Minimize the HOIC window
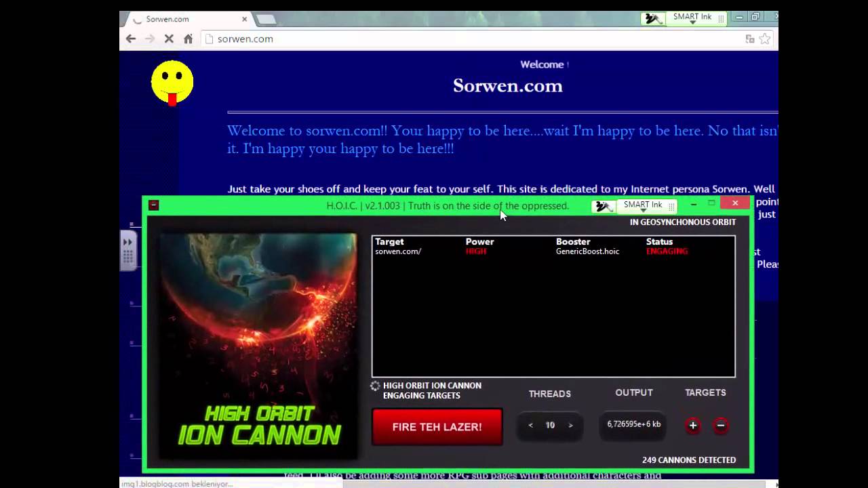868x488 pixels. point(694,204)
